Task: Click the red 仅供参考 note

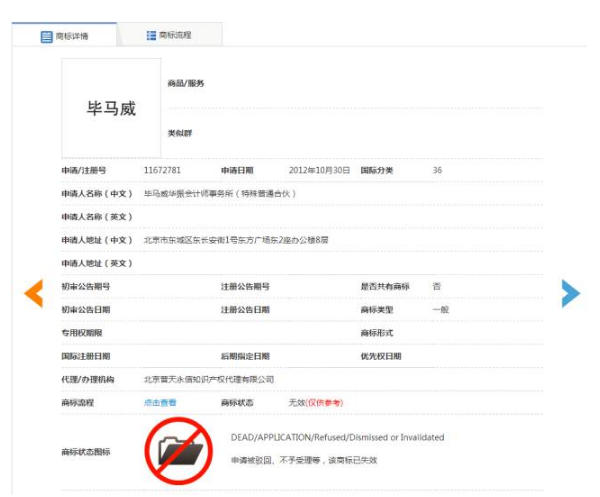Action: pyautogui.click(x=324, y=402)
